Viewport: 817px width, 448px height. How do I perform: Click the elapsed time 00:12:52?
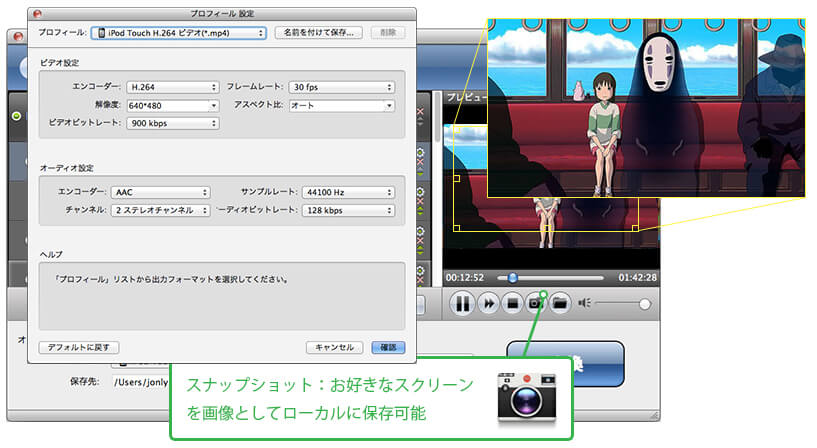465,278
